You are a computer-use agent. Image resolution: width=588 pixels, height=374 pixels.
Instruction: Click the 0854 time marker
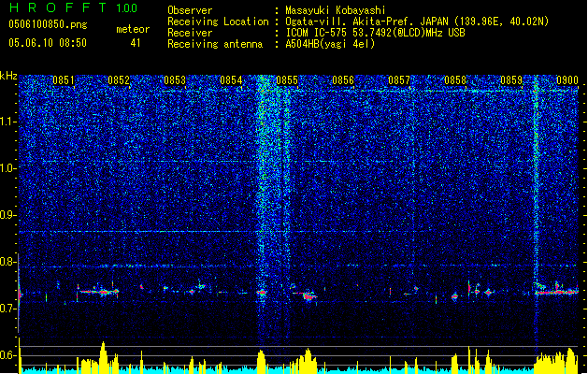[231, 80]
